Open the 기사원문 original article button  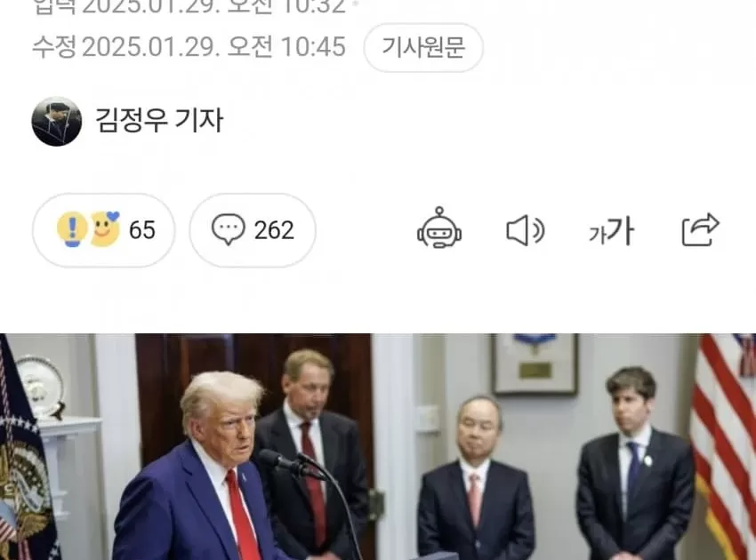(423, 47)
